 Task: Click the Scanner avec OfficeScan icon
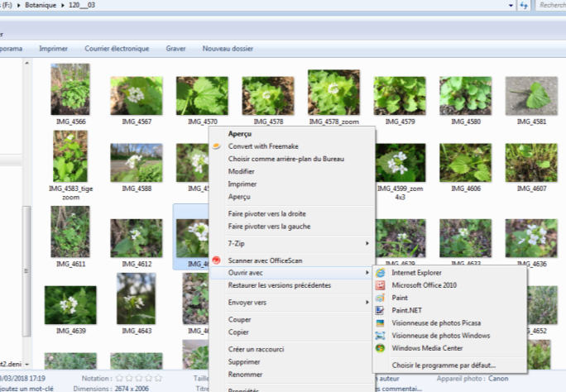(x=218, y=260)
